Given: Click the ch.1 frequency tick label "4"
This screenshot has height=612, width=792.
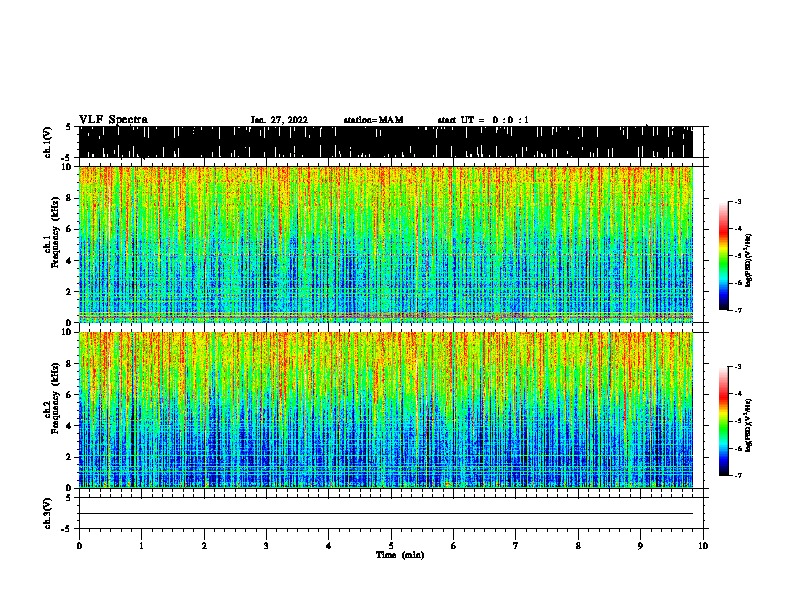Looking at the screenshot, I should [x=68, y=261].
